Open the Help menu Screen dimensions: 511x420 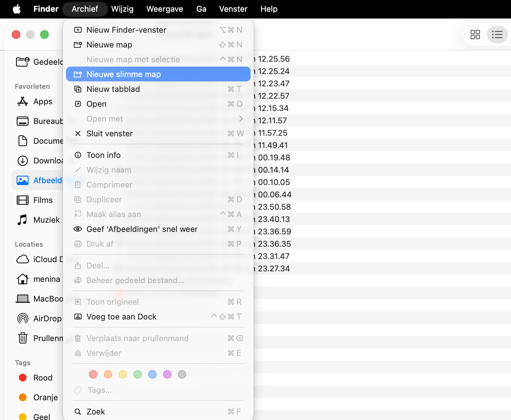268,9
